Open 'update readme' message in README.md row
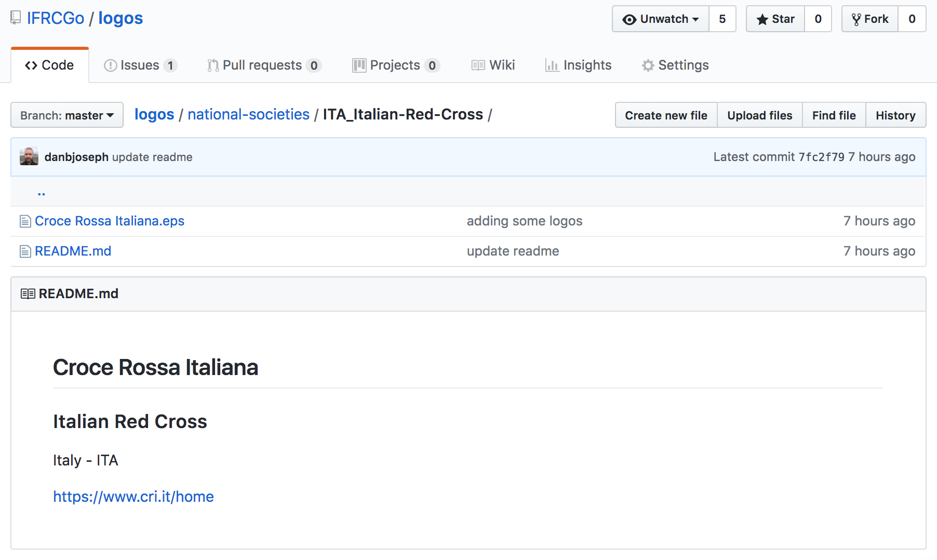 point(513,251)
